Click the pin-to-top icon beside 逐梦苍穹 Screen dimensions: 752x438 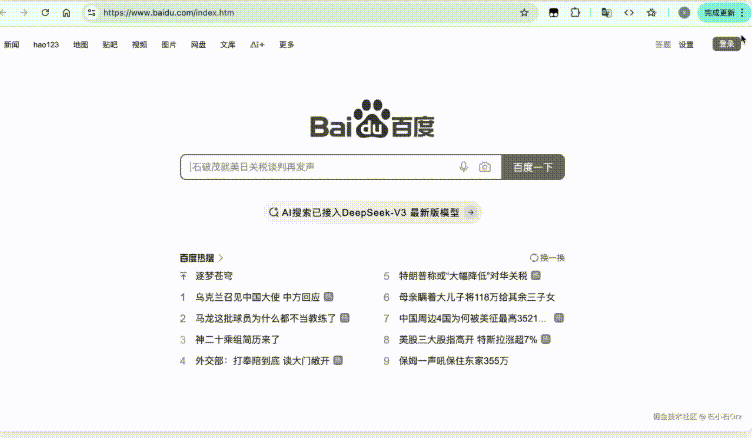tap(183, 276)
